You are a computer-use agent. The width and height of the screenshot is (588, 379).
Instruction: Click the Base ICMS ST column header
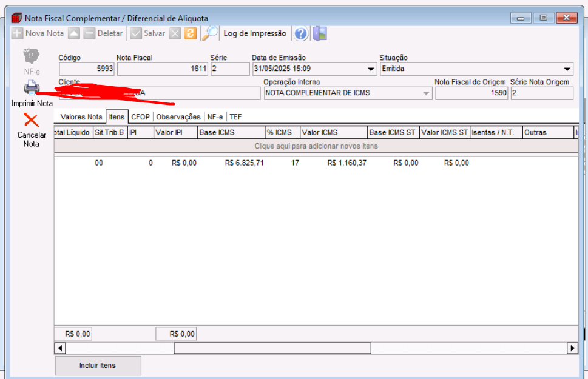pyautogui.click(x=393, y=133)
